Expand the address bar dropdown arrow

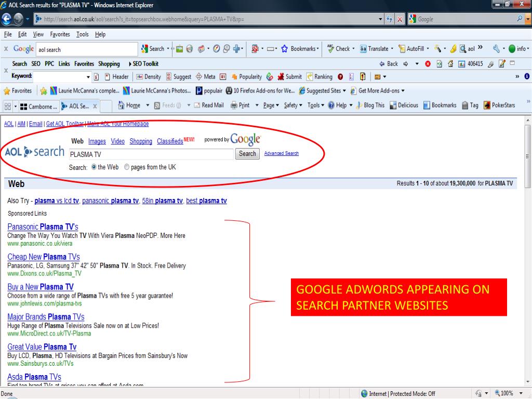pyautogui.click(x=380, y=19)
